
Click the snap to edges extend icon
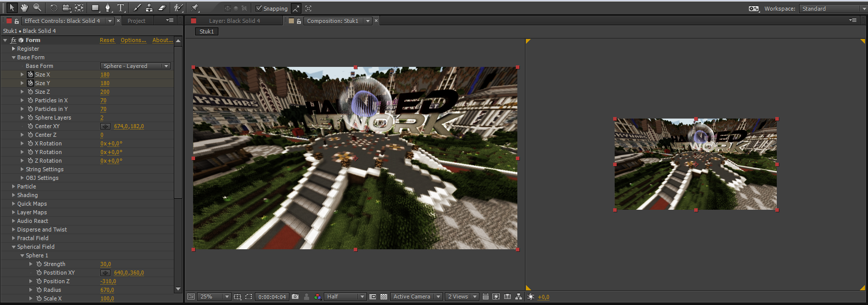(x=296, y=8)
